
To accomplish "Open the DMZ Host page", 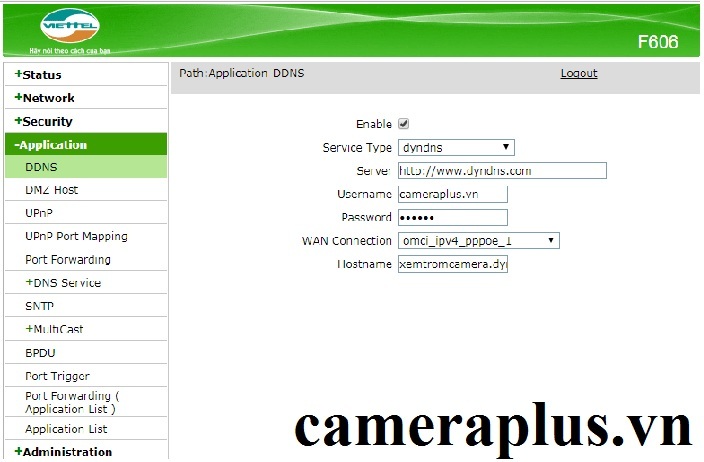I will coord(52,190).
